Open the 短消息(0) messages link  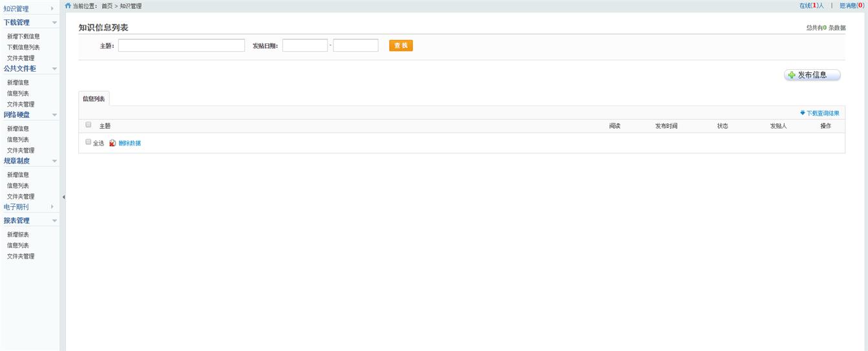tap(851, 6)
